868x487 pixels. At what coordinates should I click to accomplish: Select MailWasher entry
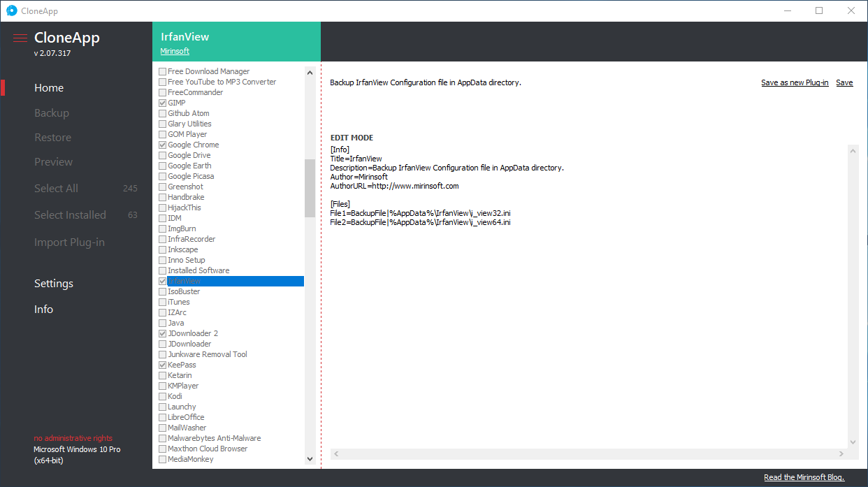pos(187,428)
